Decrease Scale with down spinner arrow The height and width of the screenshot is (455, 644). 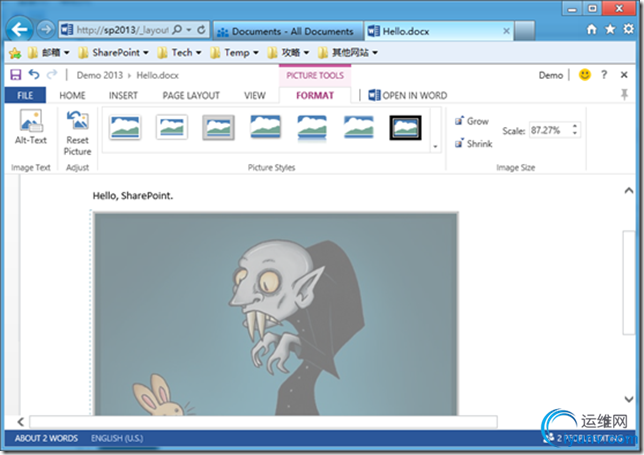click(575, 134)
